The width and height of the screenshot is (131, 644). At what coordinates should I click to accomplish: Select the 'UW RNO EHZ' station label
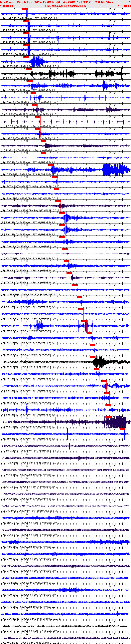[10, 199]
